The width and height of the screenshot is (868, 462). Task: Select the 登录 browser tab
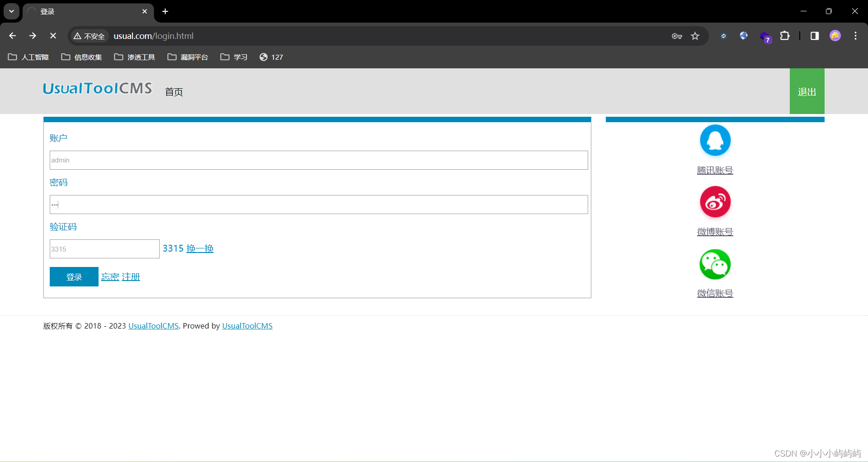tap(88, 11)
